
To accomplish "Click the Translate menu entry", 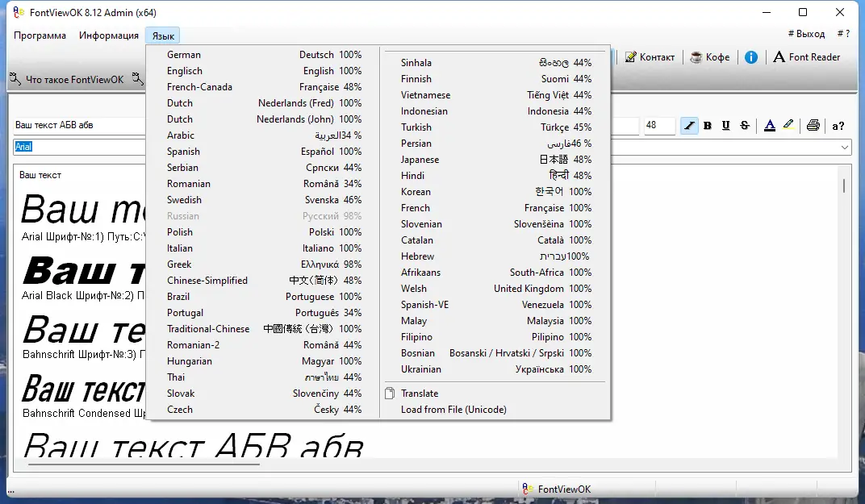I will tap(496, 394).
